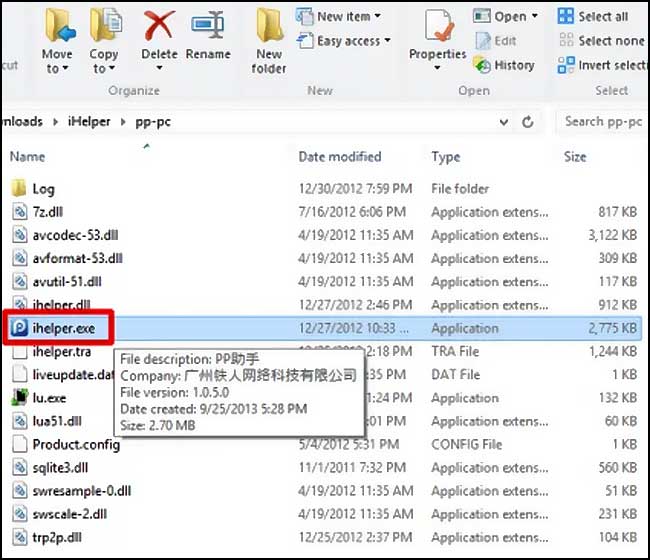The height and width of the screenshot is (560, 650).
Task: Click the Rename icon in ribbon
Action: click(x=208, y=25)
